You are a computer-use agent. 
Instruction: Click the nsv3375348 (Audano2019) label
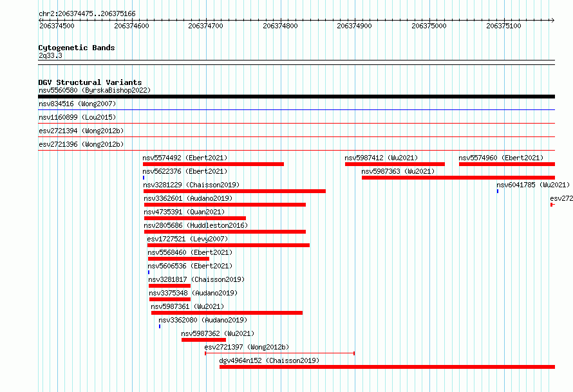point(193,293)
